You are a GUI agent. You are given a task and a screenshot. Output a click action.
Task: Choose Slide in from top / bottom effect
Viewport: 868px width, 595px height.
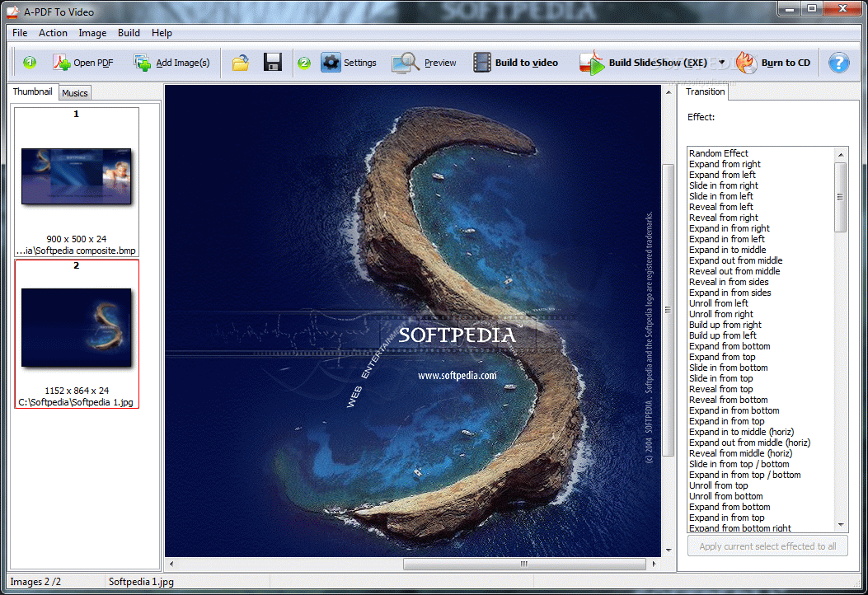[x=739, y=464]
